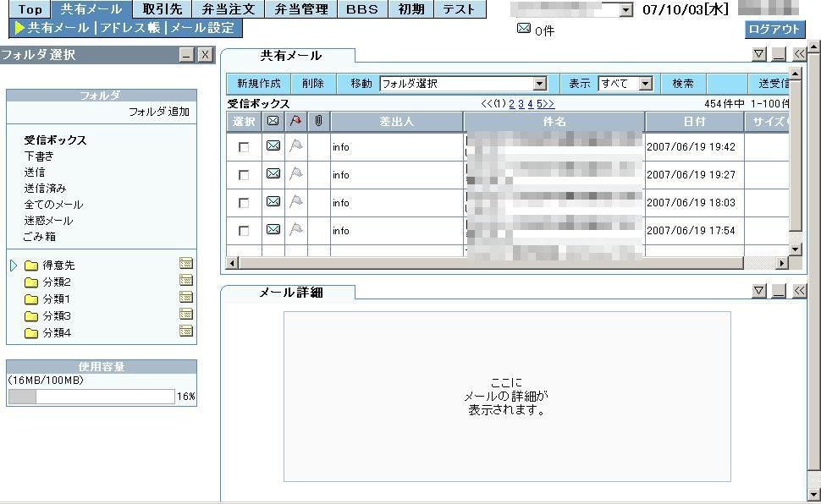Check the 2007/06/19 18:03 mail checkbox

point(244,203)
